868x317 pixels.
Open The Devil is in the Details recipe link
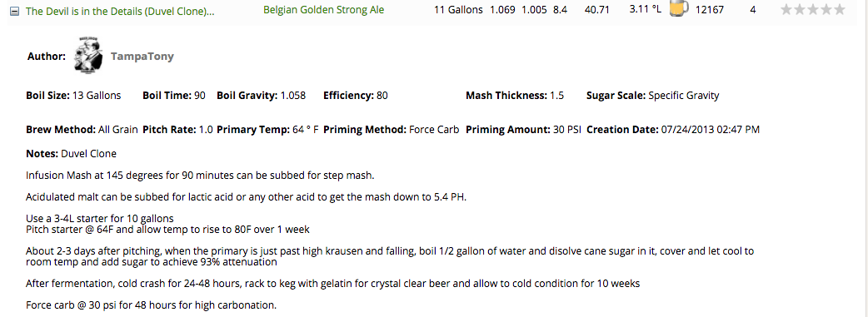click(120, 11)
